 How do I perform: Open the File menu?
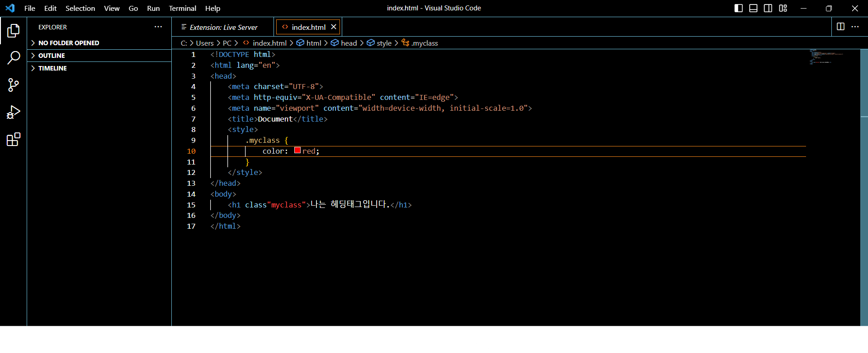click(30, 8)
